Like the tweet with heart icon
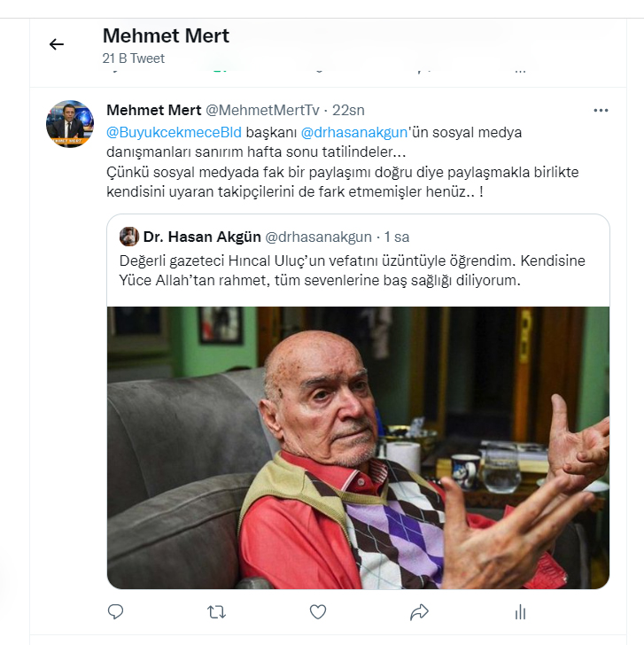 pyautogui.click(x=318, y=611)
